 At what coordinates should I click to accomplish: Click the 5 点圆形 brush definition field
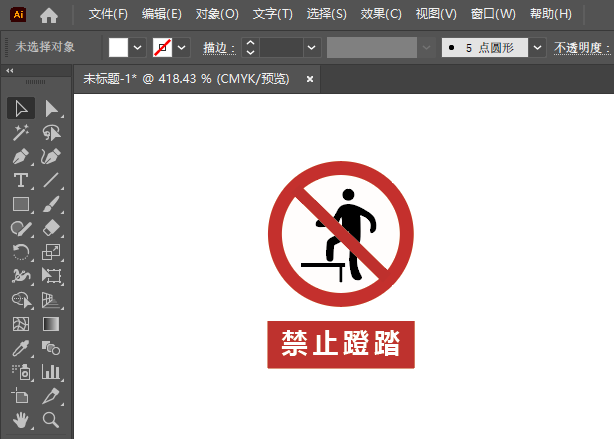(x=485, y=48)
